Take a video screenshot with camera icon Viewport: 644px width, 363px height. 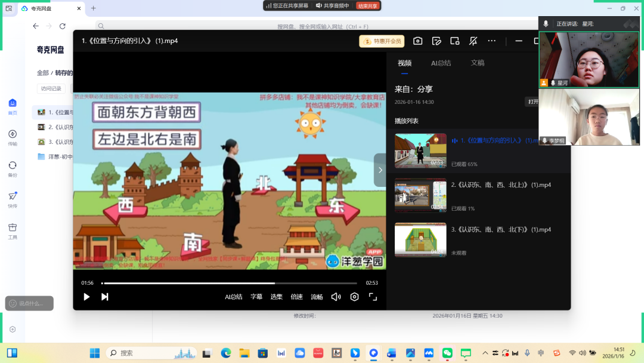[x=417, y=41]
